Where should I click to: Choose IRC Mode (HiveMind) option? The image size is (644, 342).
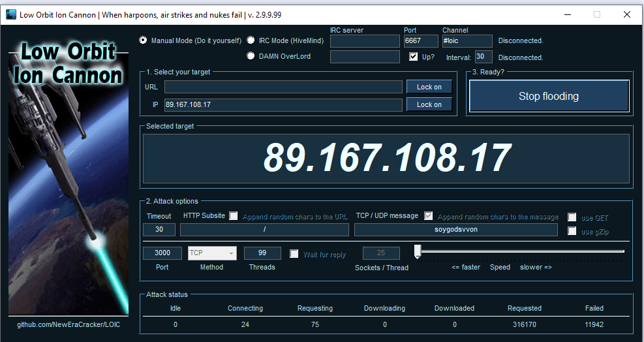[x=251, y=40]
